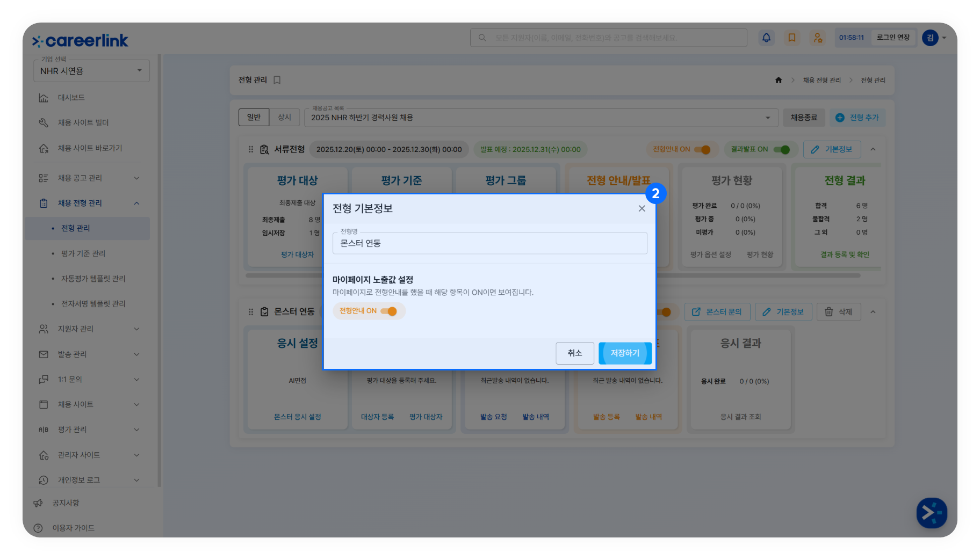The height and width of the screenshot is (560, 980).
Task: Click the 전형 추가 button
Action: coord(857,118)
